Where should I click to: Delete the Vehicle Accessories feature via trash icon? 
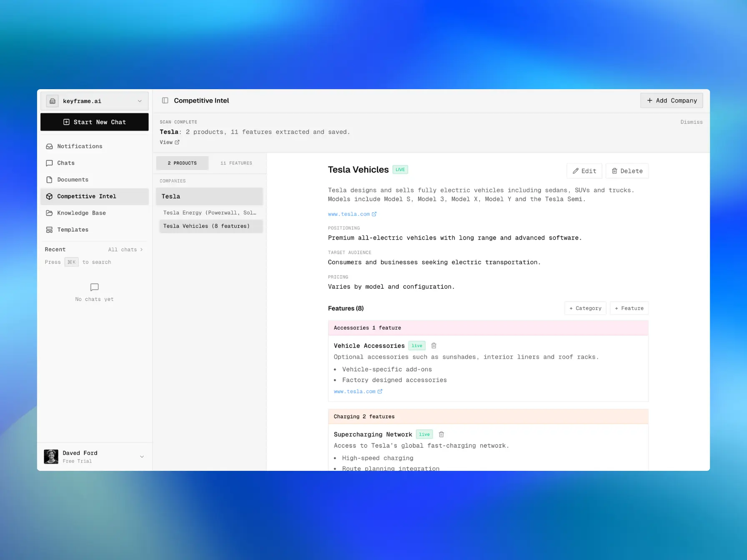pos(434,345)
